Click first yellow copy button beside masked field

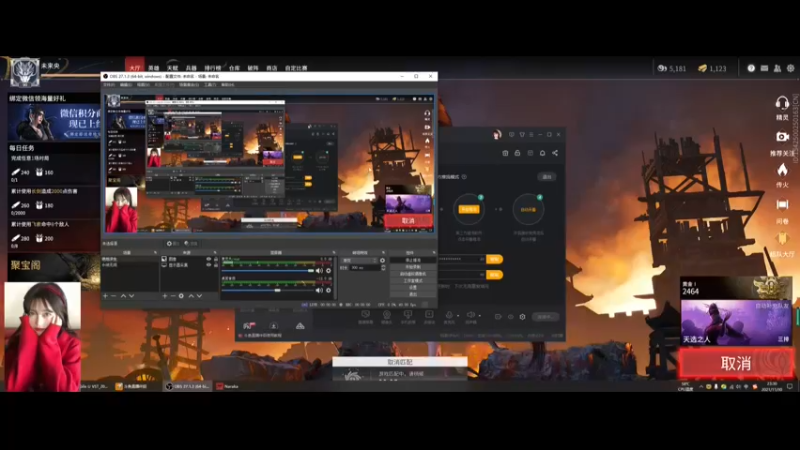tap(494, 259)
